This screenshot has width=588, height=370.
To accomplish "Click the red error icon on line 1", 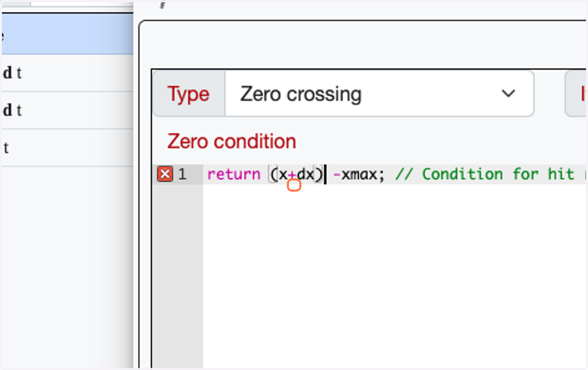I will [165, 174].
